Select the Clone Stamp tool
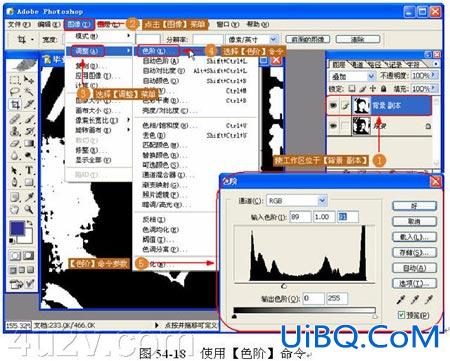The width and height of the screenshot is (450, 361). click(x=15, y=131)
